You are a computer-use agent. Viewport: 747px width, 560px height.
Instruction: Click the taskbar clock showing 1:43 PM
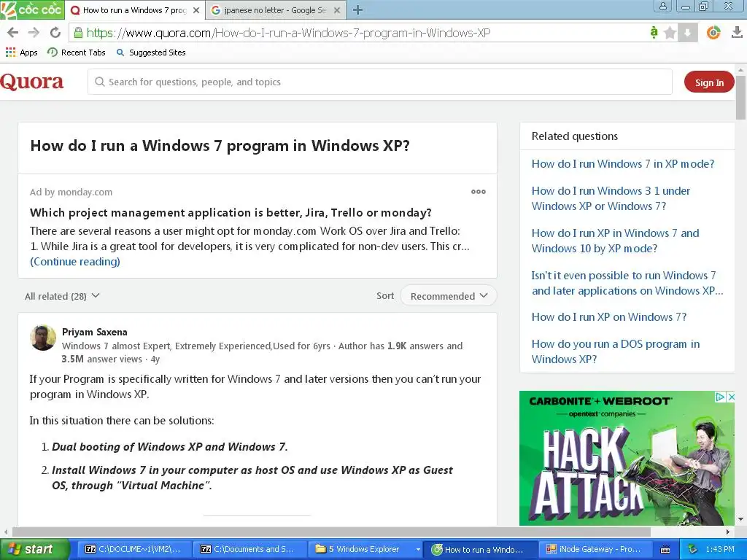(720, 549)
